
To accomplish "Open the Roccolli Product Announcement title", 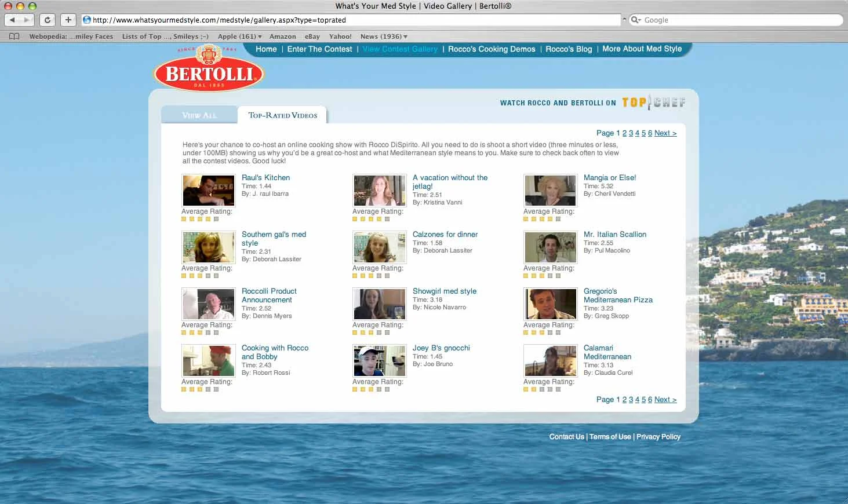I will pyautogui.click(x=269, y=295).
